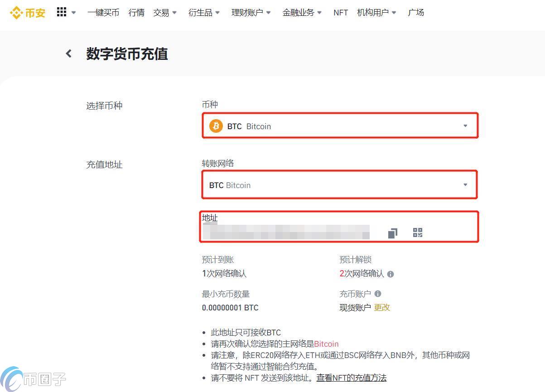
Task: Click the 此地址只可接收BTC notice
Action: 246,333
